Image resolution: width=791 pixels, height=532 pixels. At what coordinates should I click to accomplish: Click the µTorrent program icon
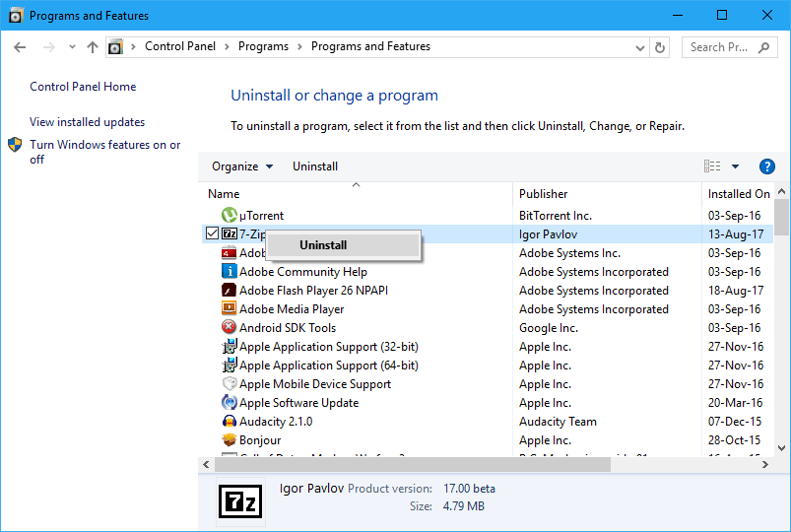point(230,215)
